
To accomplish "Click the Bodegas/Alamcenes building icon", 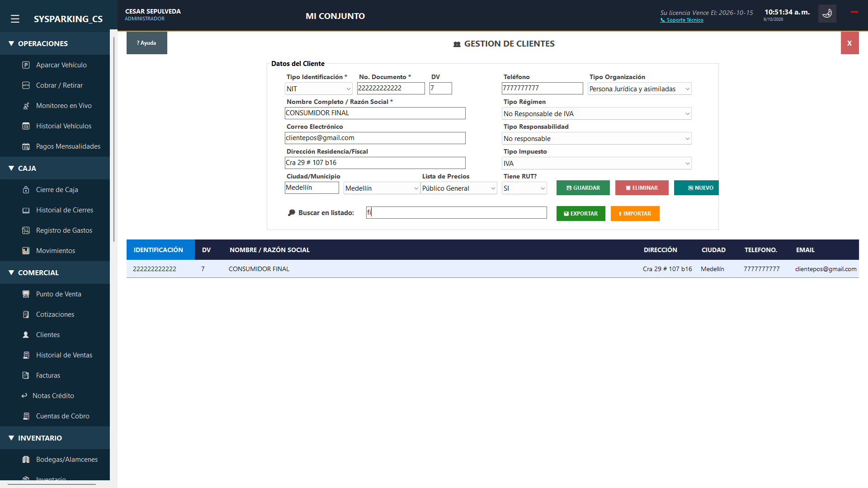I will (26, 460).
